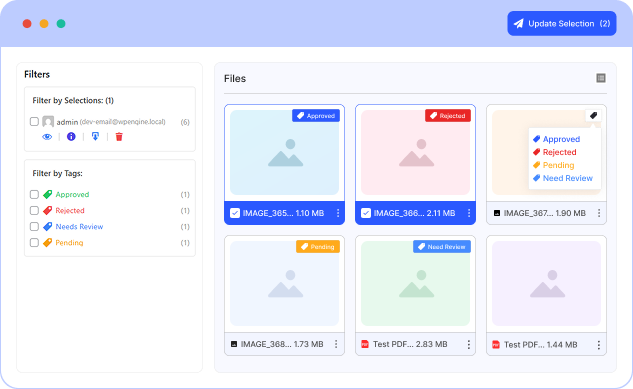Click the IMAGE_368... 1.73 MB file name

[x=282, y=344]
